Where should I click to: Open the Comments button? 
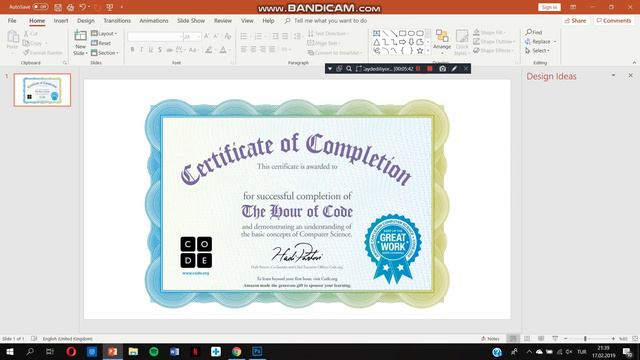point(613,20)
